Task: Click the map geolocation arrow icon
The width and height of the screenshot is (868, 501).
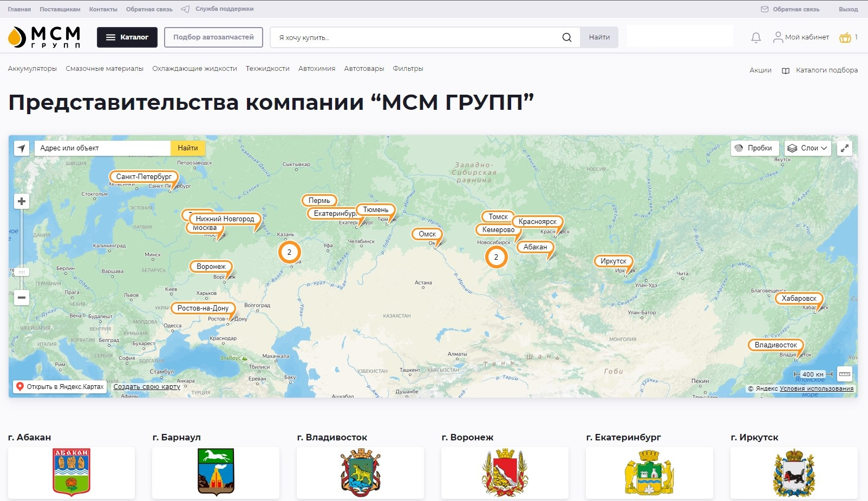Action: tap(22, 148)
